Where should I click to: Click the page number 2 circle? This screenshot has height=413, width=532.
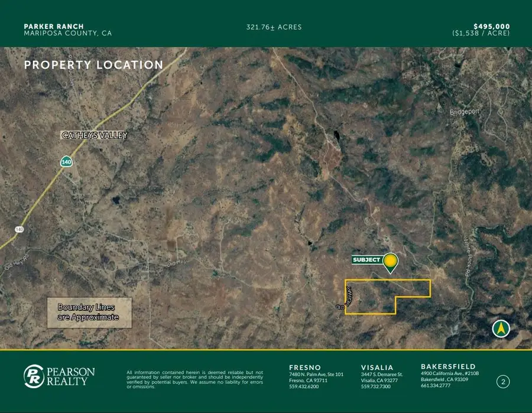(504, 381)
